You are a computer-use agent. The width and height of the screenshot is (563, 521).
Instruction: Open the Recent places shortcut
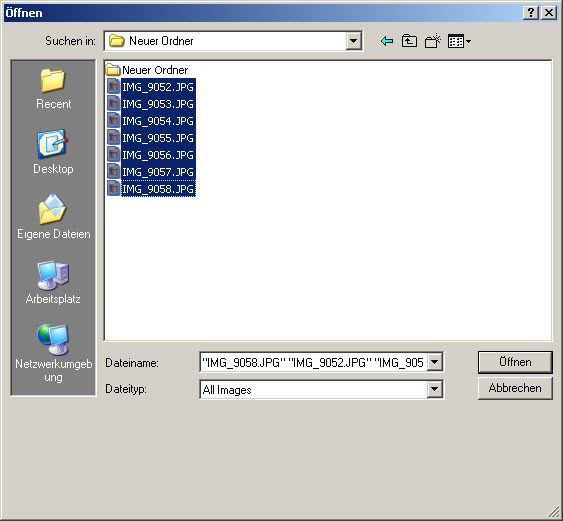(x=53, y=89)
